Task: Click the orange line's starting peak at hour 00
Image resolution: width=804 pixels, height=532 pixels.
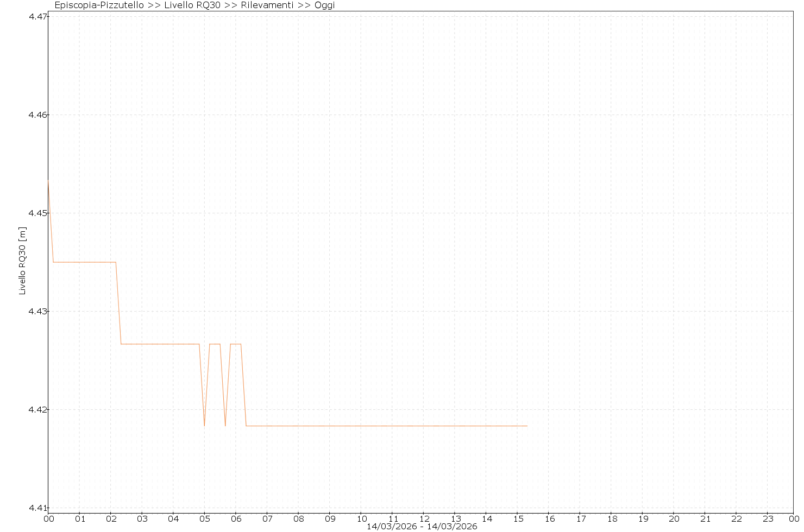Action: (48, 181)
